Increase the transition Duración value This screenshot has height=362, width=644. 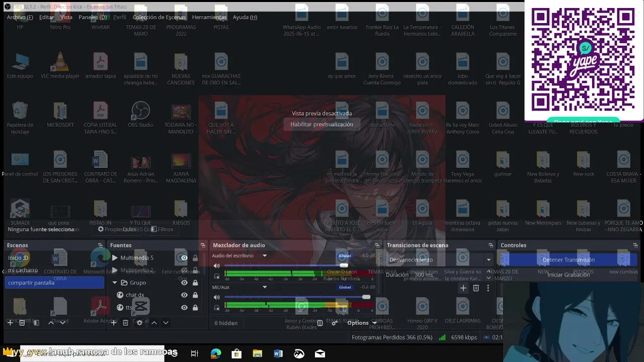click(x=489, y=272)
